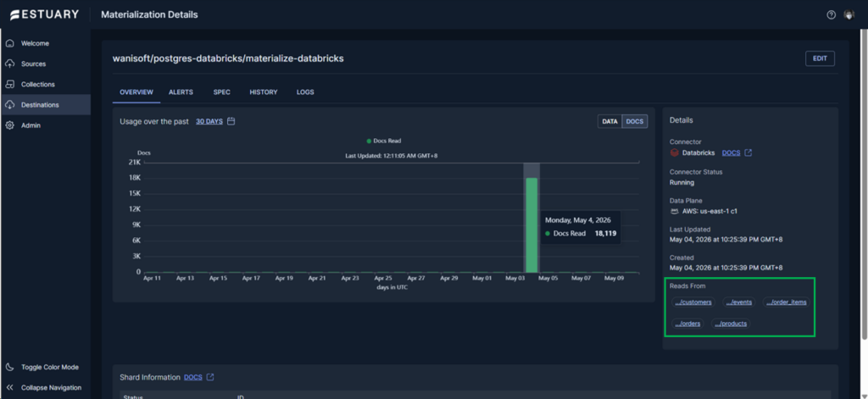The image size is (868, 399).
Task: Open the .../events collection link
Action: [x=739, y=302]
